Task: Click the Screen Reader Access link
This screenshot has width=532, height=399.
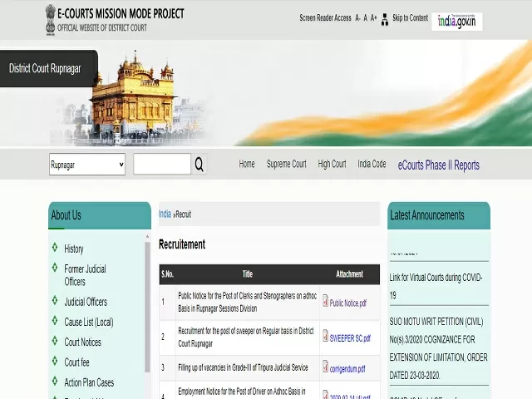Action: pos(325,18)
